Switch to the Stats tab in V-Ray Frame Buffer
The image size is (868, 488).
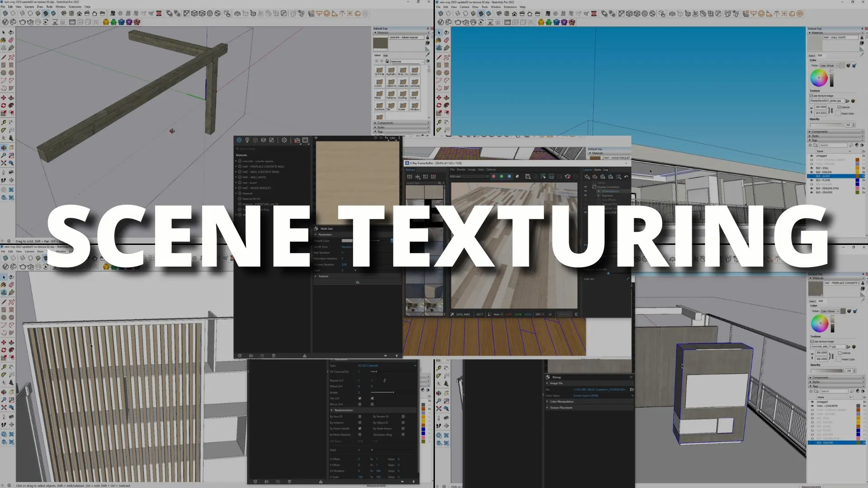coord(598,170)
